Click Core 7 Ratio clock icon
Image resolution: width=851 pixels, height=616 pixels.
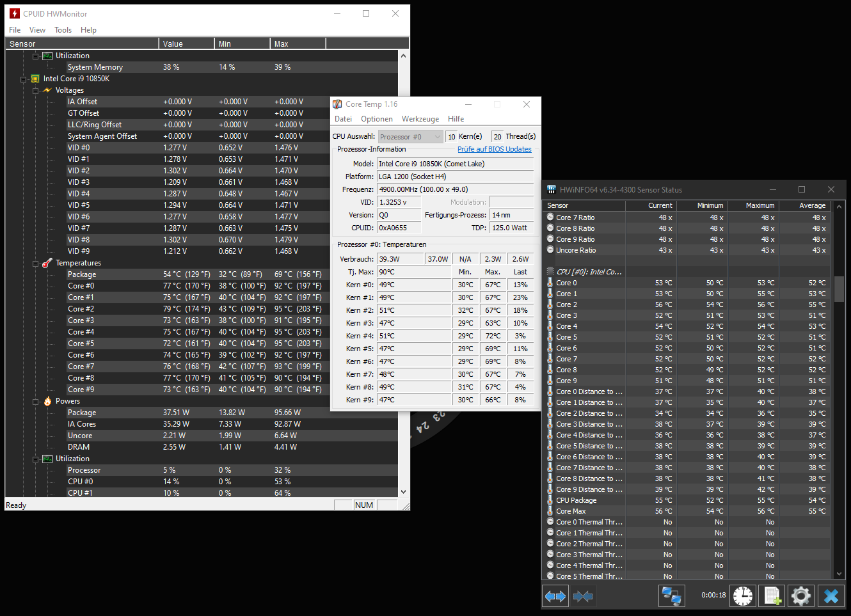point(550,217)
